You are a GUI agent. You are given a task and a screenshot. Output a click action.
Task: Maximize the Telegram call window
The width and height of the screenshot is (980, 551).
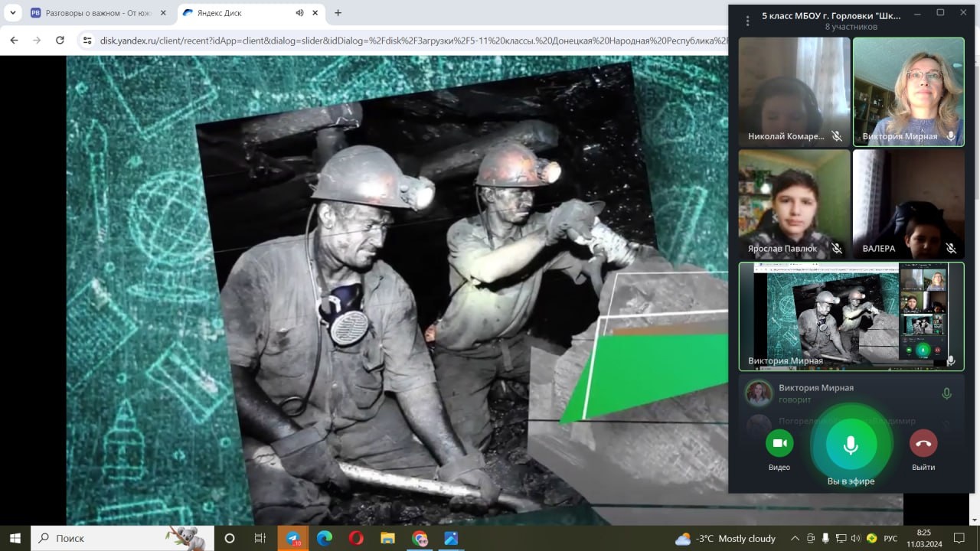click(940, 13)
